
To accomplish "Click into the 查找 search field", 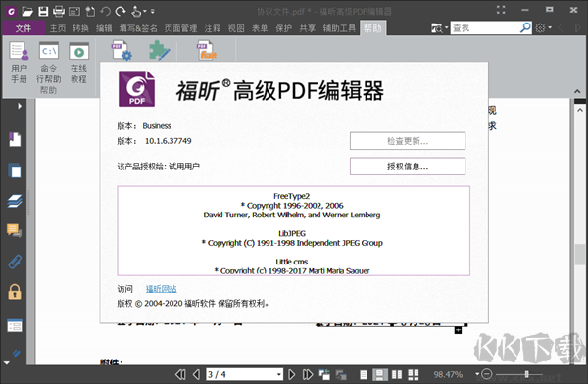I will [484, 27].
